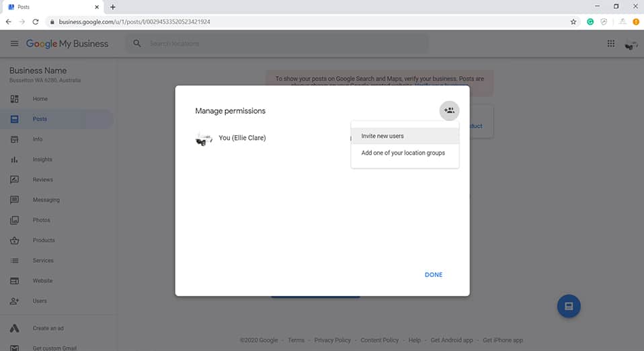644x351 pixels.
Task: Click the Website icon in sidebar
Action: click(x=14, y=280)
